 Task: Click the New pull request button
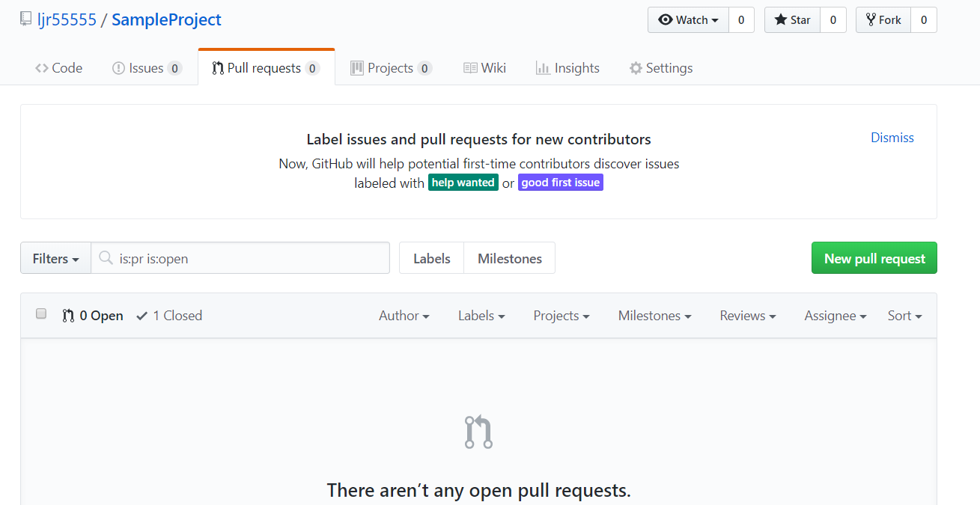pos(874,258)
